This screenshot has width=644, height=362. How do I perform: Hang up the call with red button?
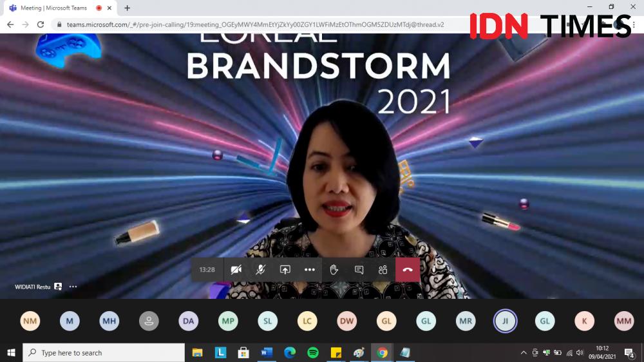408,270
